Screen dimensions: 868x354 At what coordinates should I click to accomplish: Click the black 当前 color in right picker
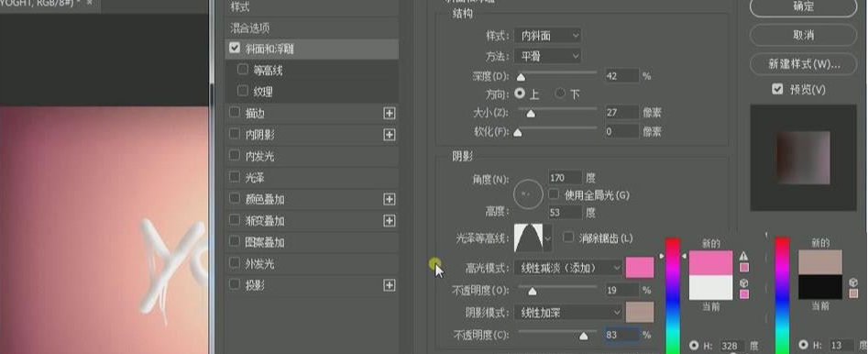(x=820, y=287)
